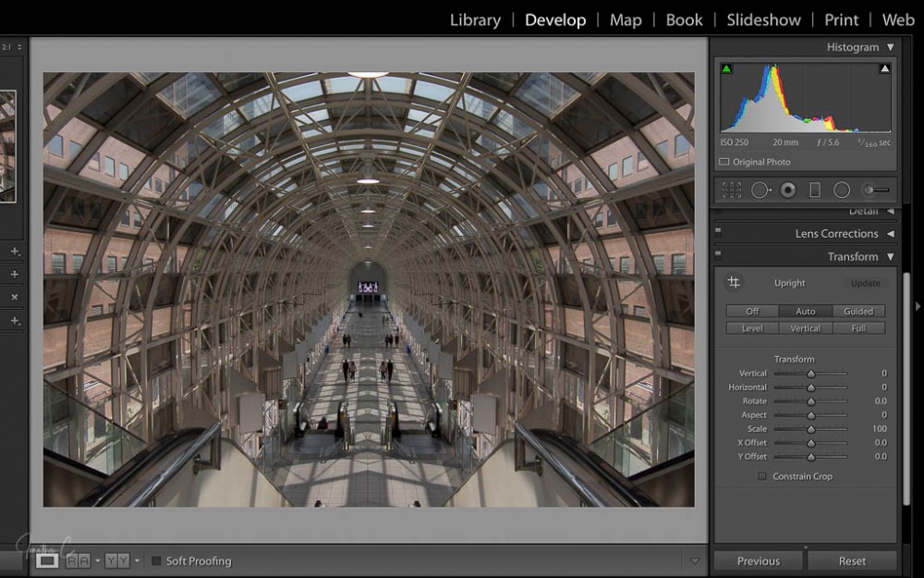Collapse the Transform panel
Screen dimensions: 924x578
(890, 257)
